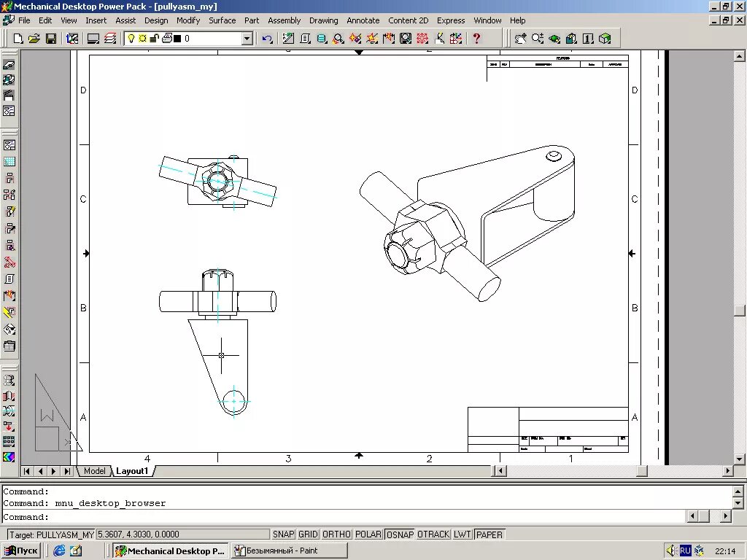Save the drawing with the floppy disk icon
747x560 pixels.
pos(51,39)
